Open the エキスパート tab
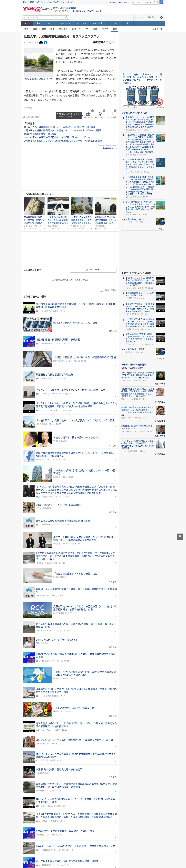186x868 pixels. point(64,24)
